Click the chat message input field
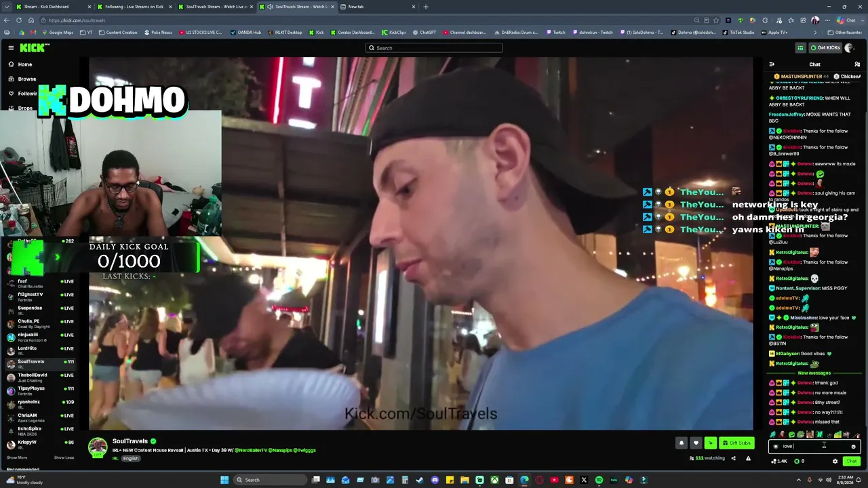868x488 pixels. click(814, 446)
